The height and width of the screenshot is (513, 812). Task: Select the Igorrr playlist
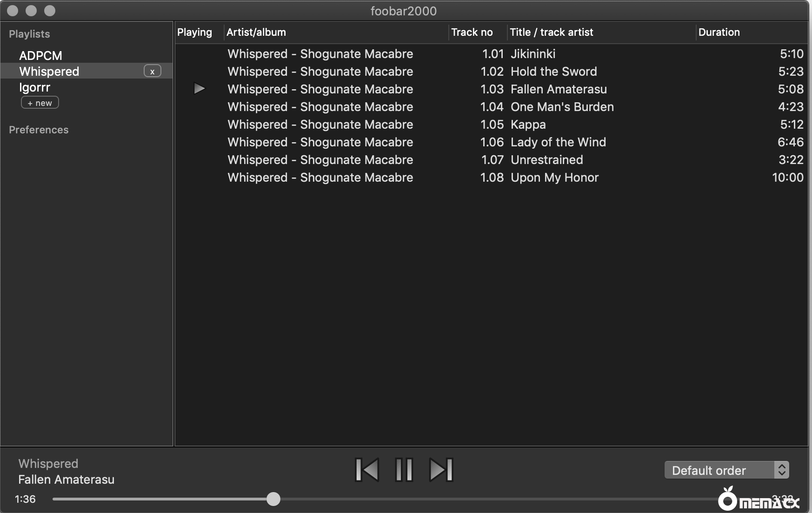pos(34,87)
